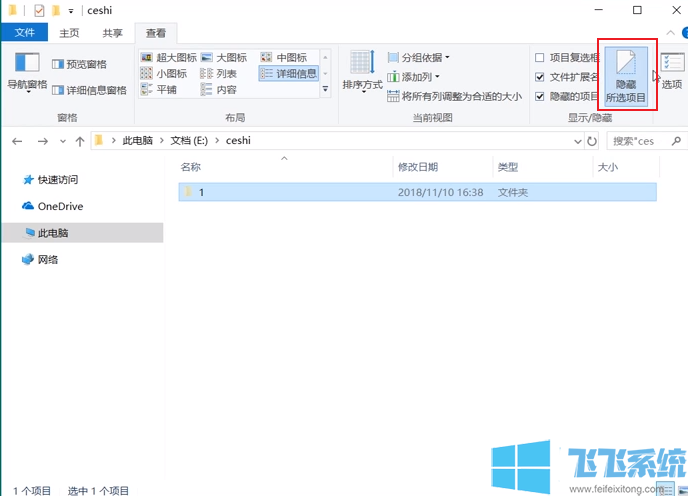Open the Add columns dropdown
688x496 pixels.
413,77
